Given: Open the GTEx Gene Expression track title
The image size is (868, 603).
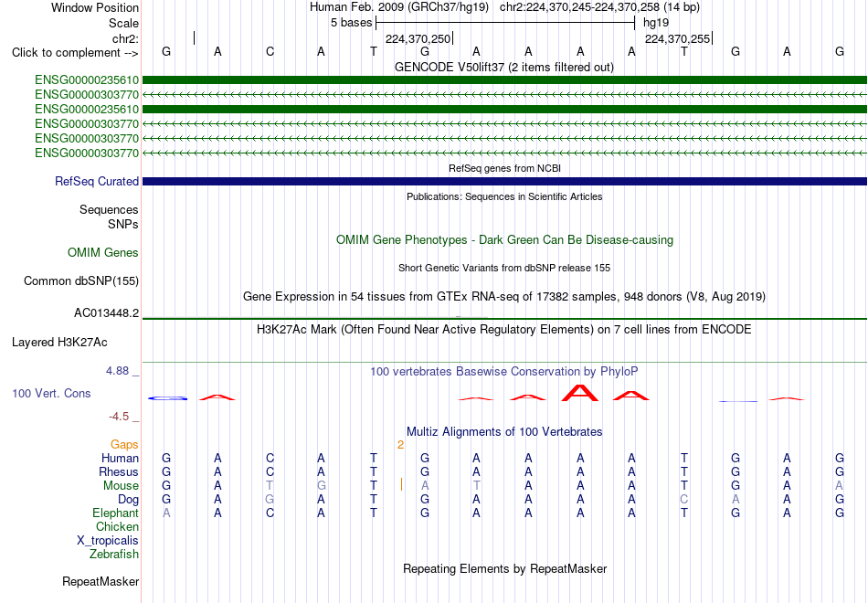Looking at the screenshot, I should point(504,297).
